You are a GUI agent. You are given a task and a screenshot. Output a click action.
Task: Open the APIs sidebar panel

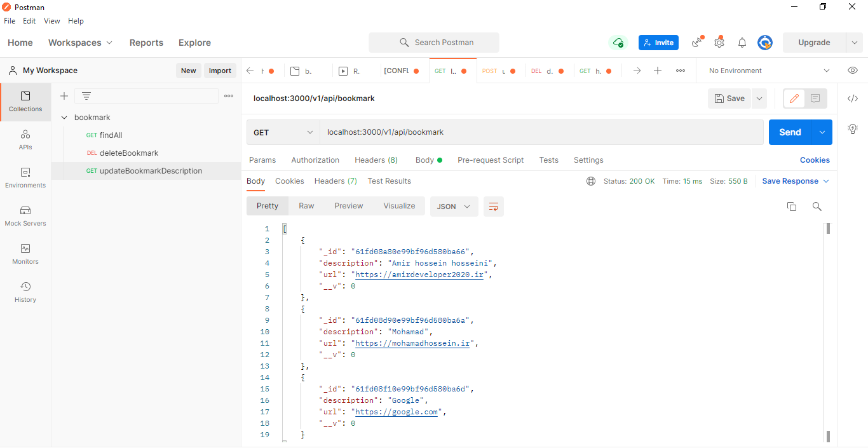[x=25, y=140]
